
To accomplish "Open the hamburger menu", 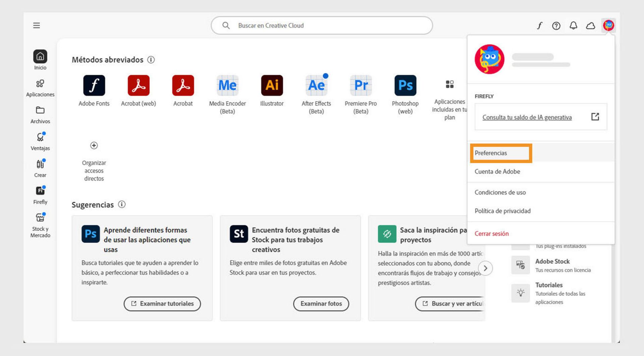I will click(37, 26).
